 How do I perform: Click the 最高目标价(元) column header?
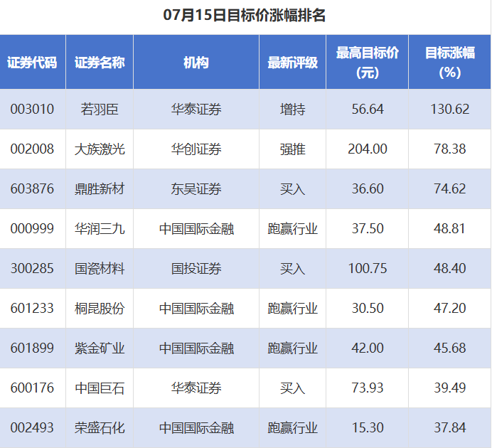coord(368,63)
